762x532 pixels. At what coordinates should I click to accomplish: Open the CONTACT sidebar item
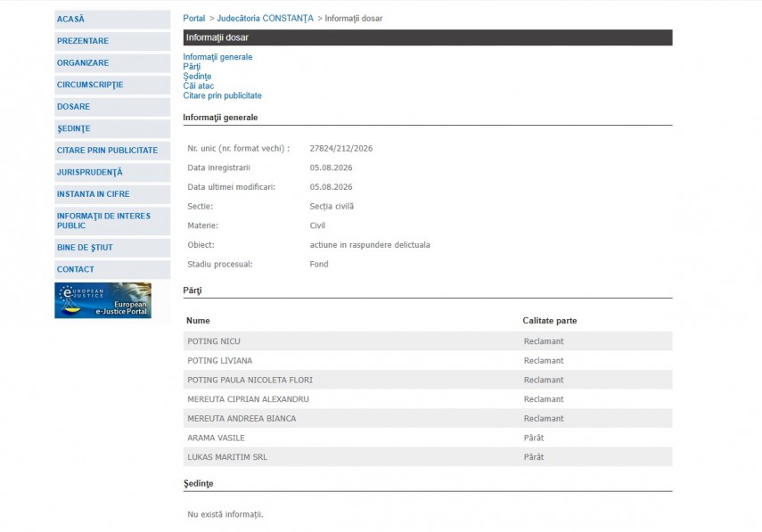tap(112, 270)
